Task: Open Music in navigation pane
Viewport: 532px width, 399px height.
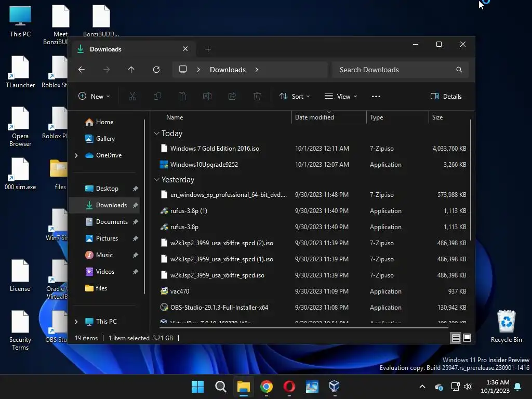Action: tap(104, 255)
